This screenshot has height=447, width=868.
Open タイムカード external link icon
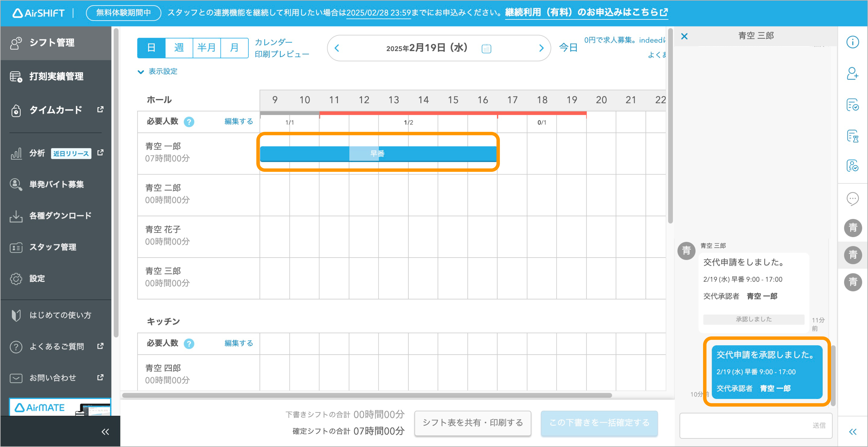[100, 110]
